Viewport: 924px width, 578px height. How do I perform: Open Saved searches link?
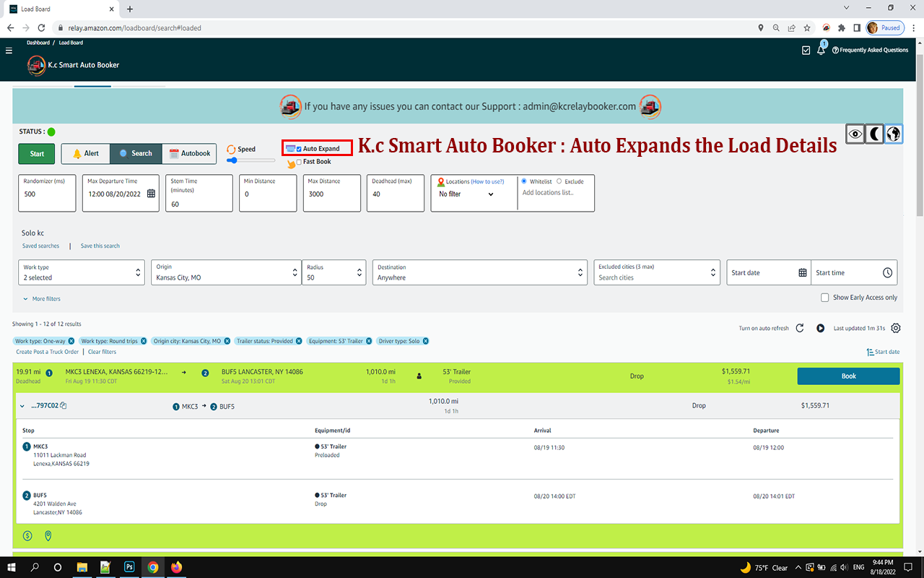point(40,246)
